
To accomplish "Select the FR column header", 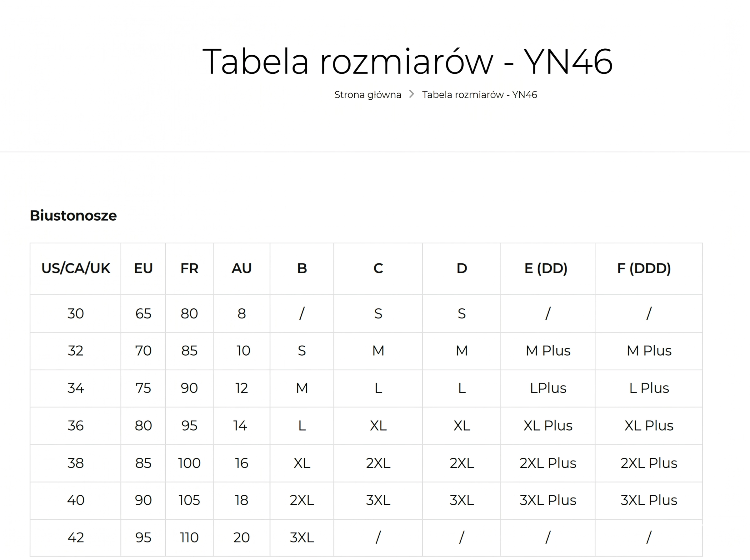I will (189, 268).
